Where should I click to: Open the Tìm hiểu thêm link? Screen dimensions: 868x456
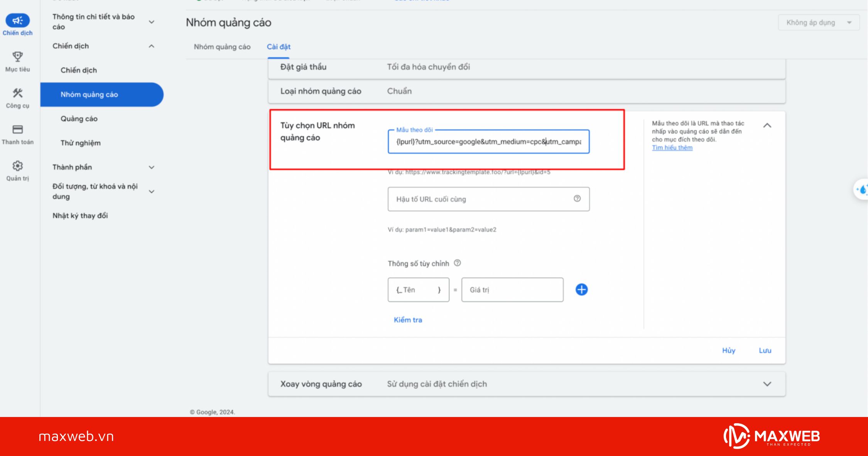[672, 147]
